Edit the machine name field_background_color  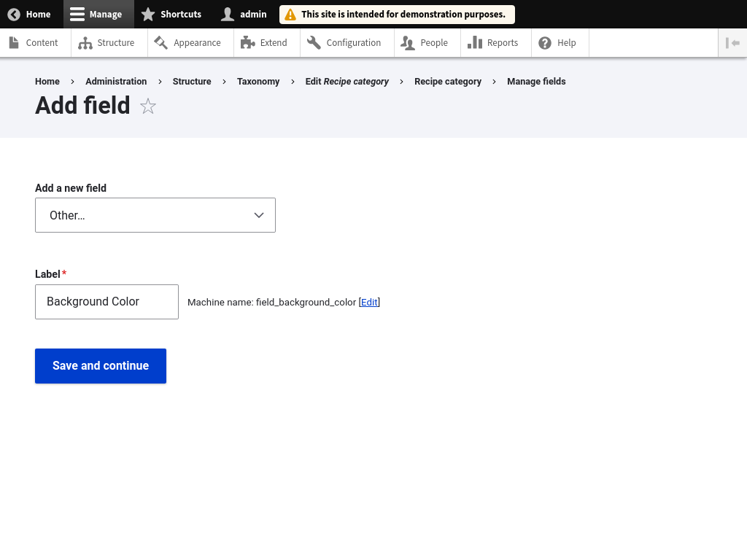[x=368, y=302]
